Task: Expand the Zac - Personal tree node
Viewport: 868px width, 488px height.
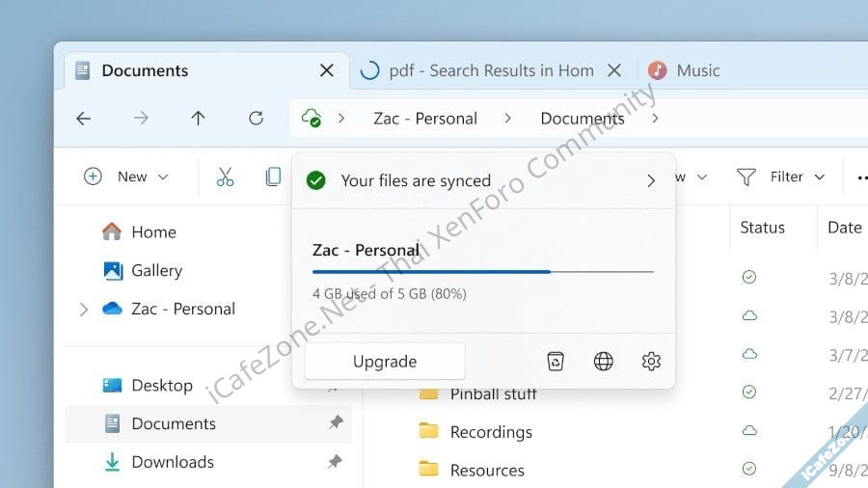Action: coord(84,310)
